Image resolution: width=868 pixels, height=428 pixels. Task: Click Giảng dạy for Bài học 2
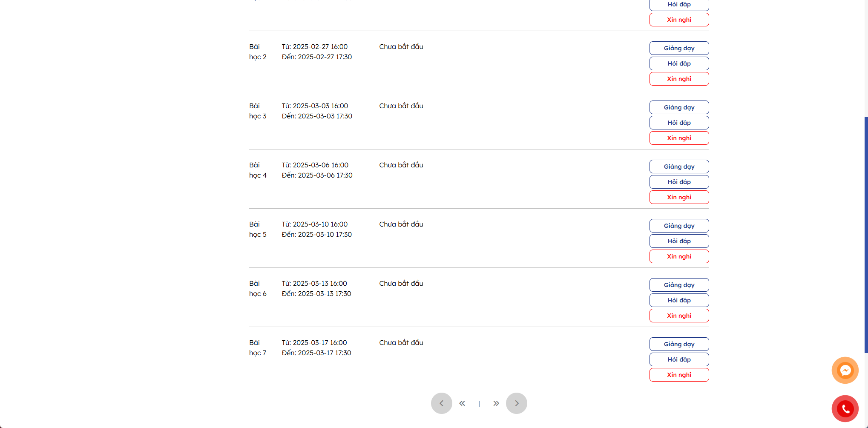[x=679, y=48]
